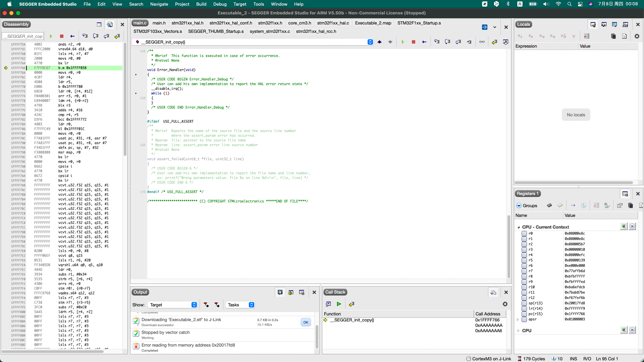Click the red Stop button in Disassembly toolbar
The width and height of the screenshot is (644, 362).
pos(62,36)
